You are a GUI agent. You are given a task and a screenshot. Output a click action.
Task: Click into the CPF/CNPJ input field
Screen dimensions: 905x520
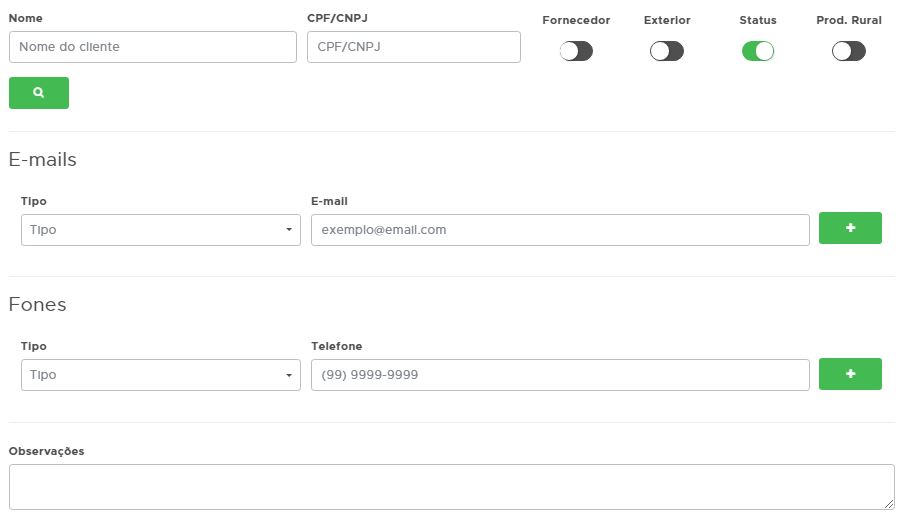coord(413,47)
